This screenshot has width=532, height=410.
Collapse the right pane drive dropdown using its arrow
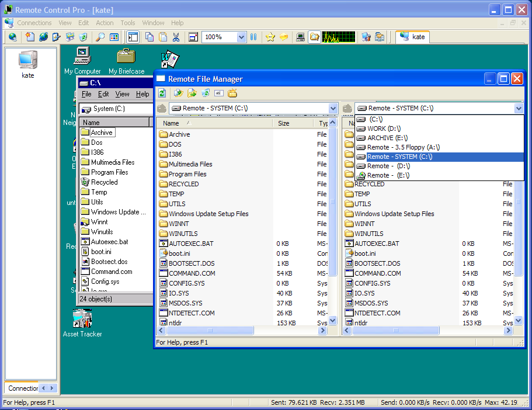(x=519, y=108)
